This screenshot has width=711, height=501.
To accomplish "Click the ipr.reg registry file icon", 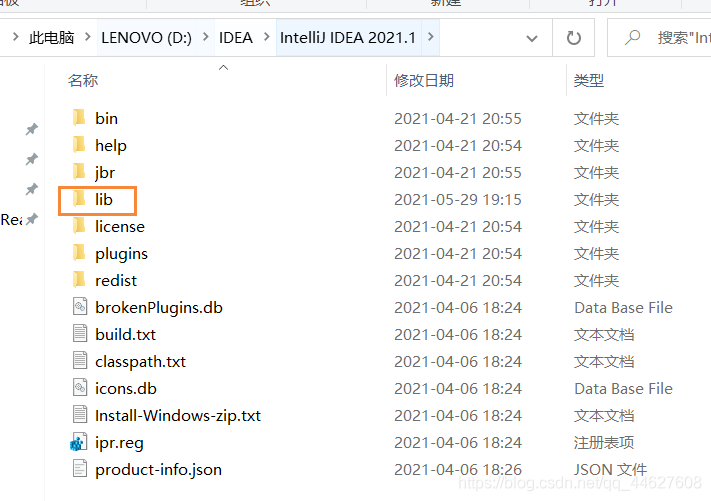I will (79, 442).
